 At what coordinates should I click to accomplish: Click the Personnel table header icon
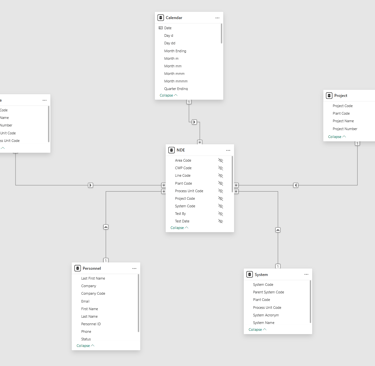pos(78,268)
